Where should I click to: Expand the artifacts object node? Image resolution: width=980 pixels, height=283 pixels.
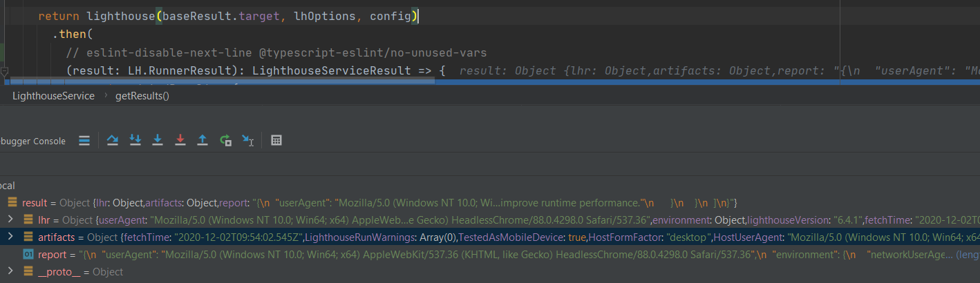coord(10,237)
